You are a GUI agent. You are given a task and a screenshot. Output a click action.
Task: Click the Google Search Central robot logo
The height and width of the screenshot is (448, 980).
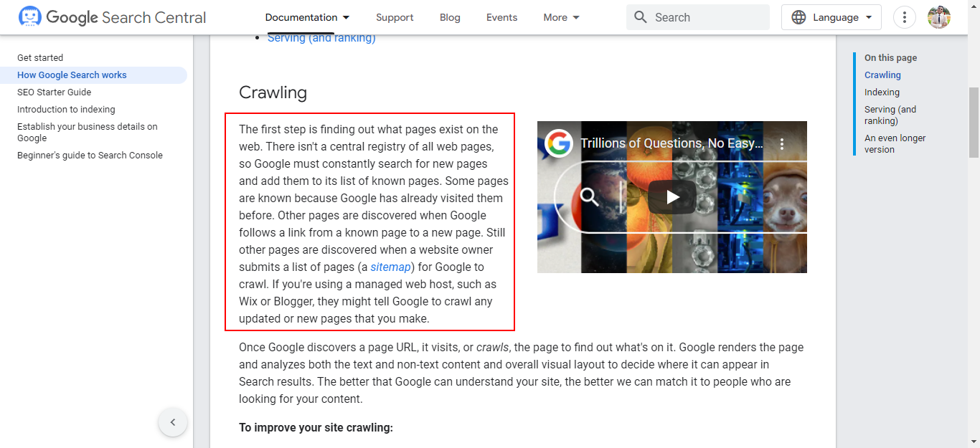pyautogui.click(x=30, y=17)
